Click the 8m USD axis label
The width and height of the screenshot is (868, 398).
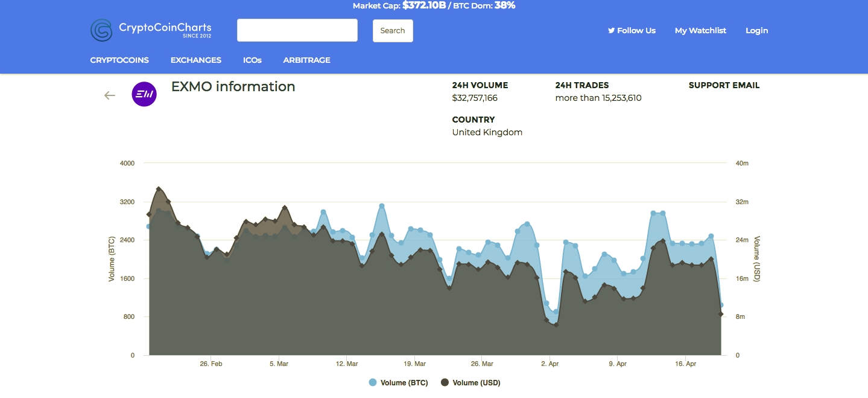click(x=740, y=317)
